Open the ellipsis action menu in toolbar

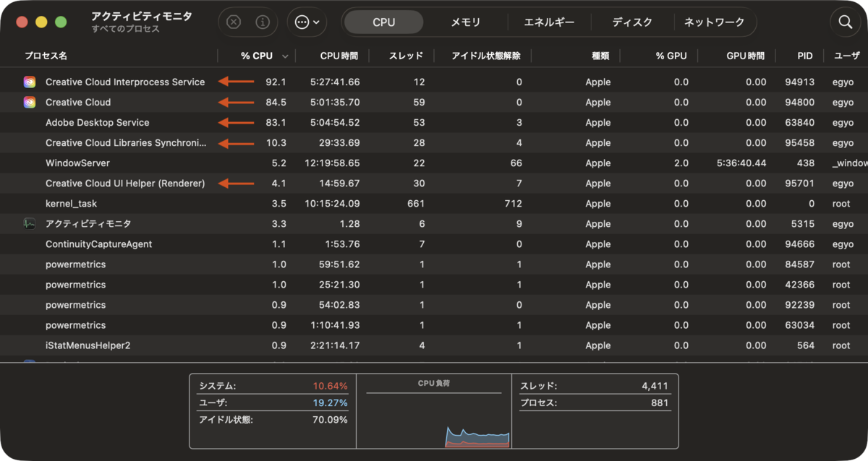tap(307, 22)
